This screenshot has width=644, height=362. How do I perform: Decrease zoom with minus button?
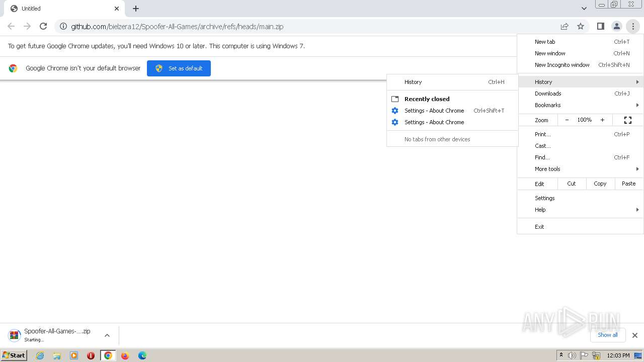[x=567, y=120]
